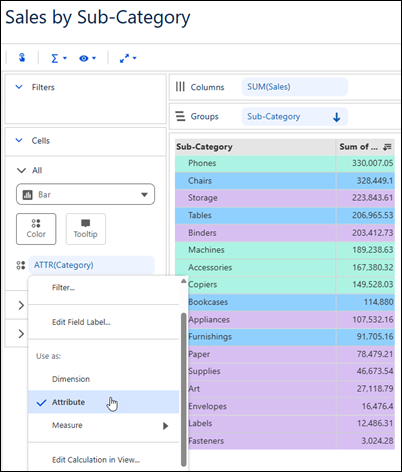
Task: Open the eye view options dropdown
Action: (87, 58)
